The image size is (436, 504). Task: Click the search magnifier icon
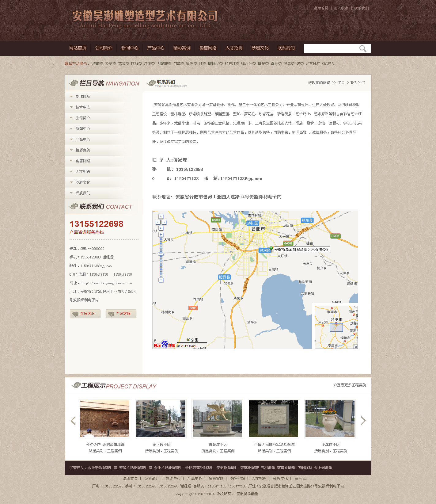[363, 49]
